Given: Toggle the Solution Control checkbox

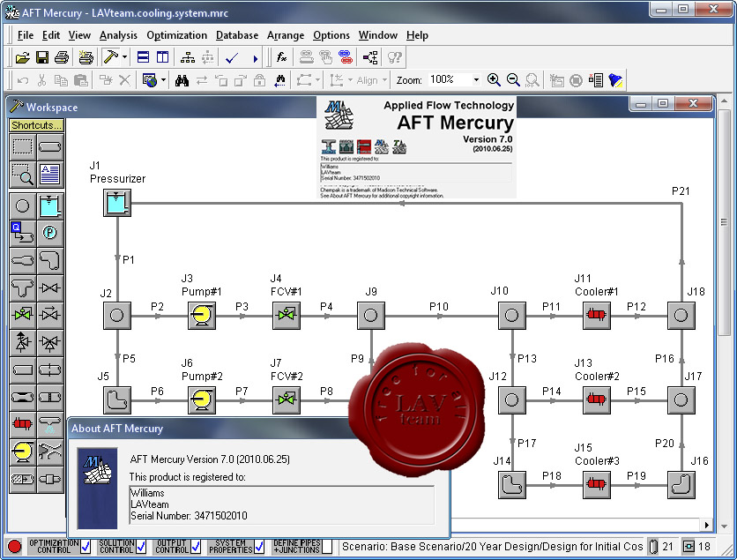Looking at the screenshot, I should click(x=140, y=547).
